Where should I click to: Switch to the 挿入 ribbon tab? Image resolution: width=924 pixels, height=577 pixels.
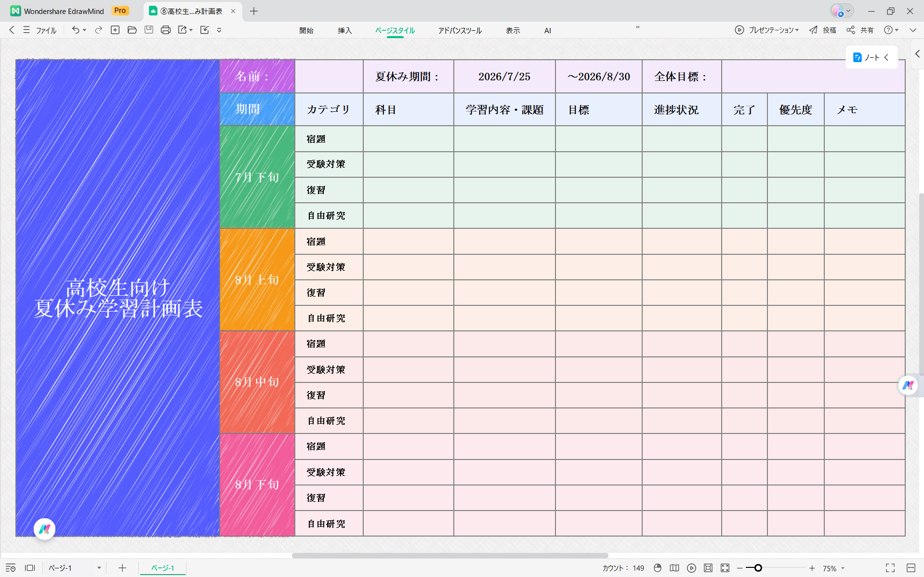(345, 30)
